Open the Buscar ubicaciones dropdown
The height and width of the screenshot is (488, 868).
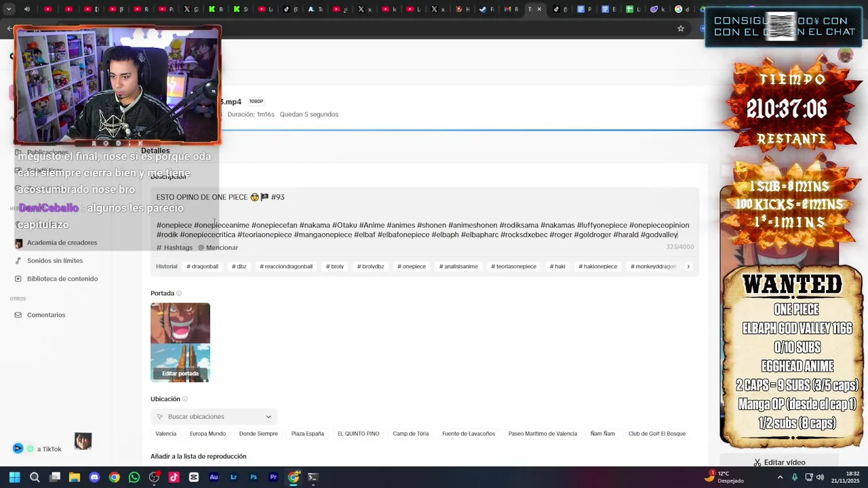click(x=214, y=417)
